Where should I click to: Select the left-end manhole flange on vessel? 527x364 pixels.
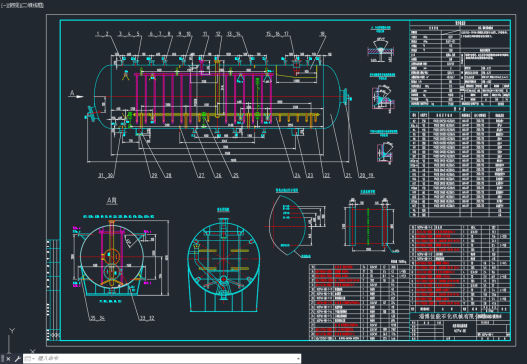[x=91, y=113]
